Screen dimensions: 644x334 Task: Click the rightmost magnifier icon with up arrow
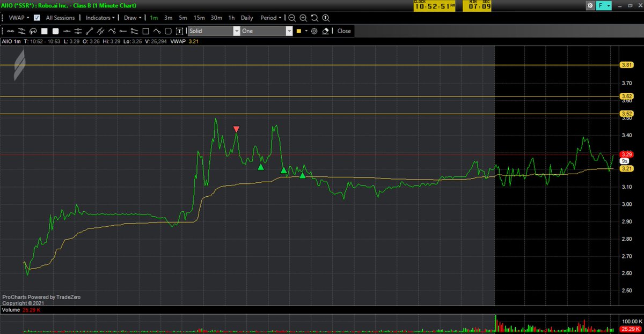[326, 18]
